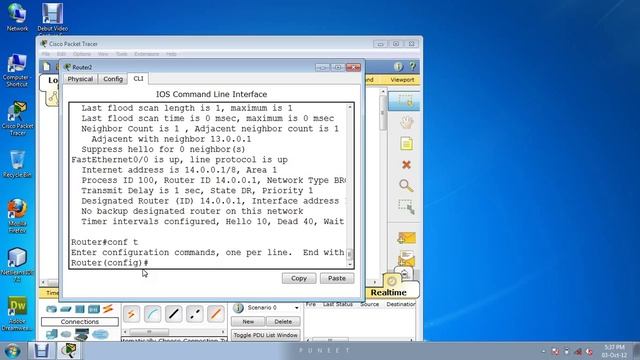Select the Hubs device category
640x360 pixels.
click(x=80, y=309)
